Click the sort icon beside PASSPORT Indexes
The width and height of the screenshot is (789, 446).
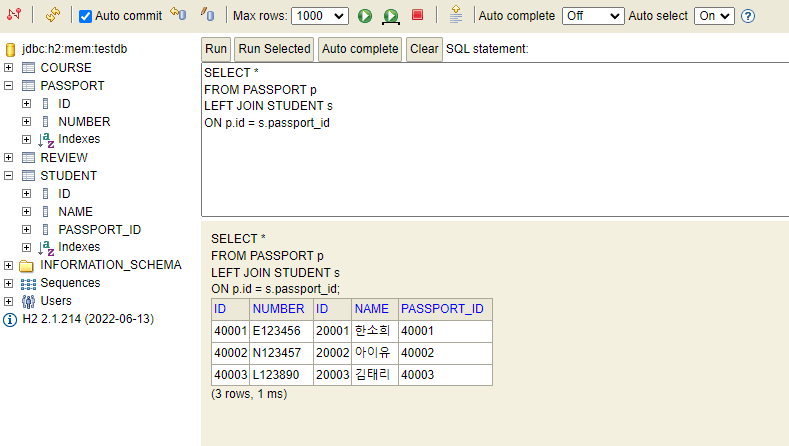(x=46, y=140)
